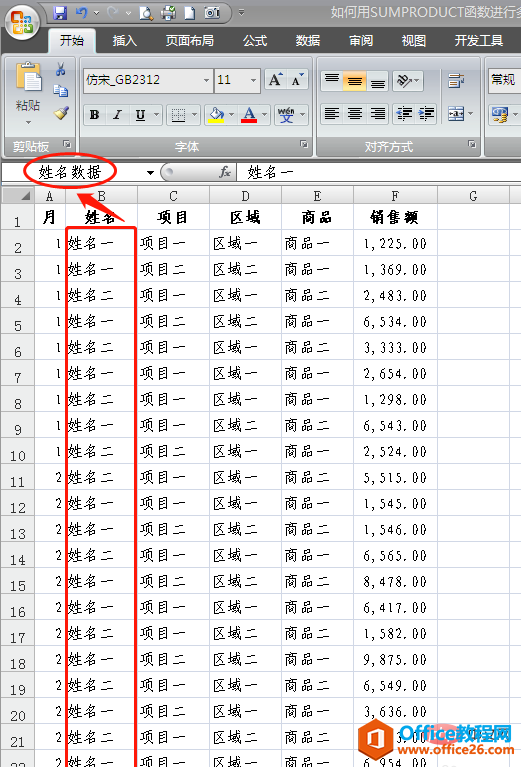This screenshot has width=521, height=767.
Task: Select column D header
Action: coord(246,196)
